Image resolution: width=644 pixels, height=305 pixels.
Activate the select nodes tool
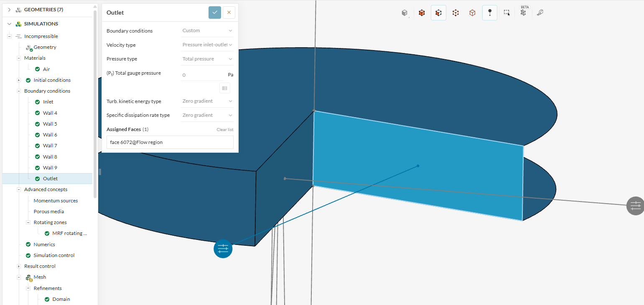coord(472,13)
